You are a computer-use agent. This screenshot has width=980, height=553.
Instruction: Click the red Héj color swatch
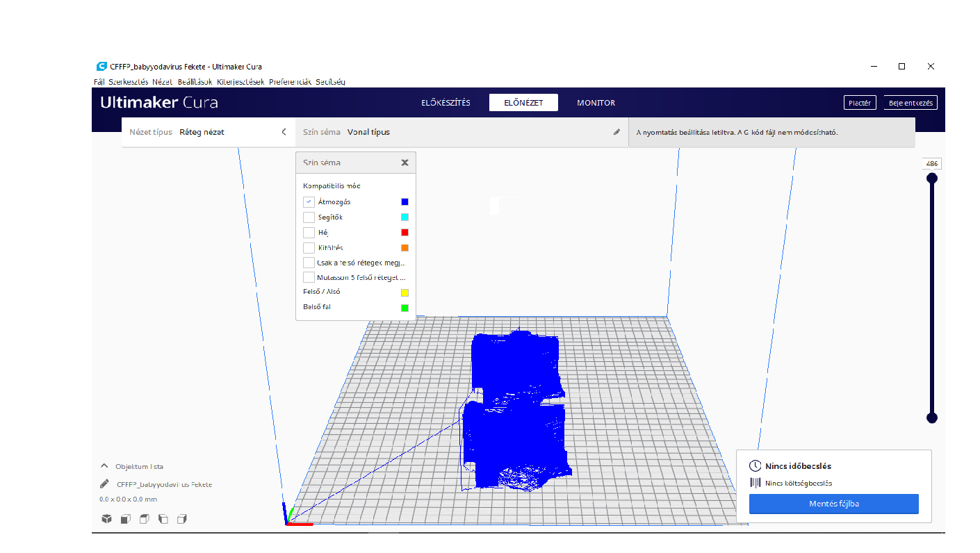[405, 233]
